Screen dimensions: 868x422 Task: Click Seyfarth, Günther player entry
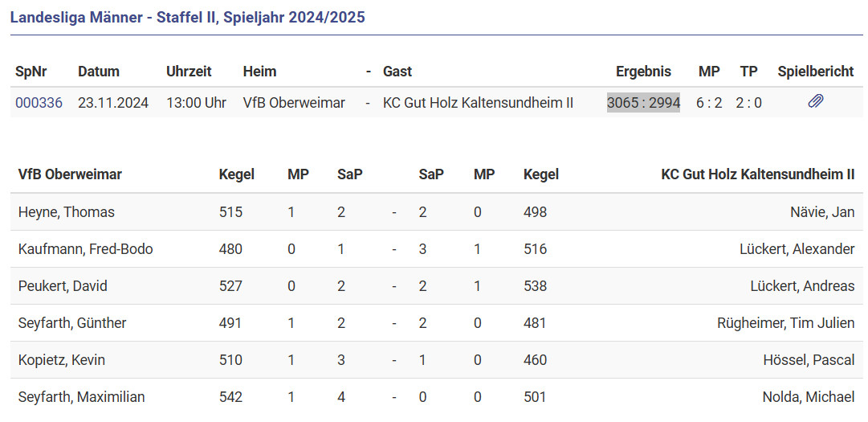[x=72, y=323]
